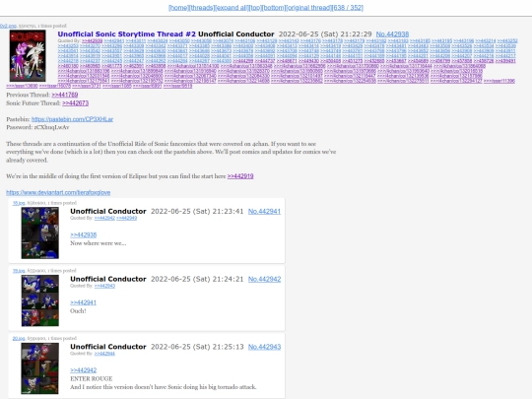The image size is (532, 399).
Task: Select the 'Now where were we...' text
Action: click(99, 243)
